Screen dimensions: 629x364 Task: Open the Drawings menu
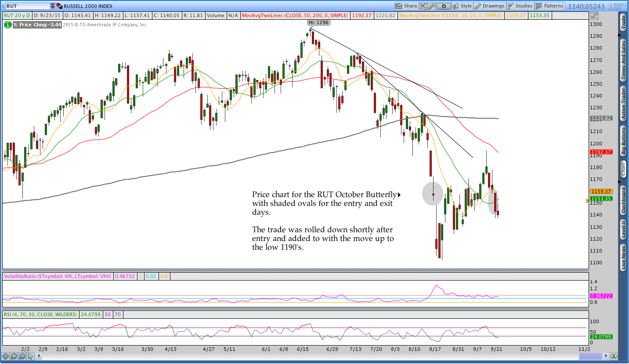490,6
